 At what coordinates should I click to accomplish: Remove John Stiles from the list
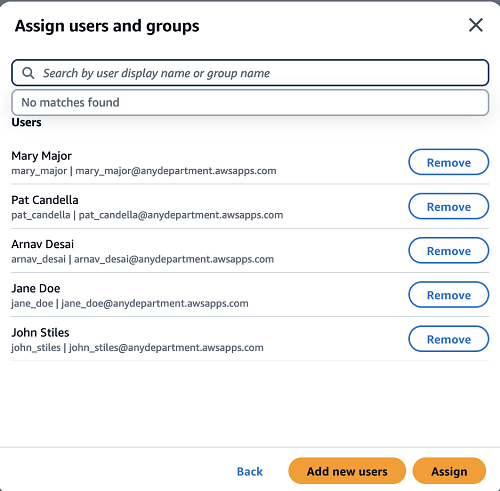[x=449, y=339]
